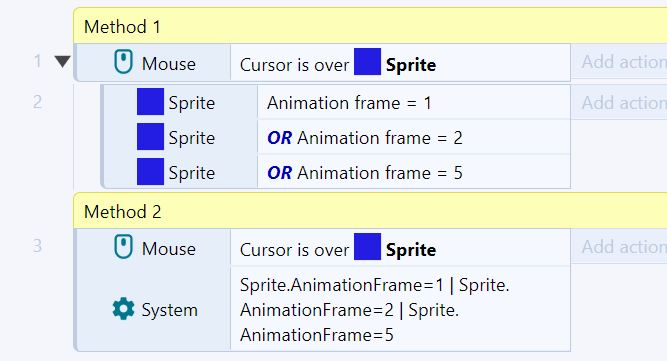Screen dimensions: 667x361
Task: Click Sprite icon in Method 2 cursor condition
Action: (x=368, y=246)
